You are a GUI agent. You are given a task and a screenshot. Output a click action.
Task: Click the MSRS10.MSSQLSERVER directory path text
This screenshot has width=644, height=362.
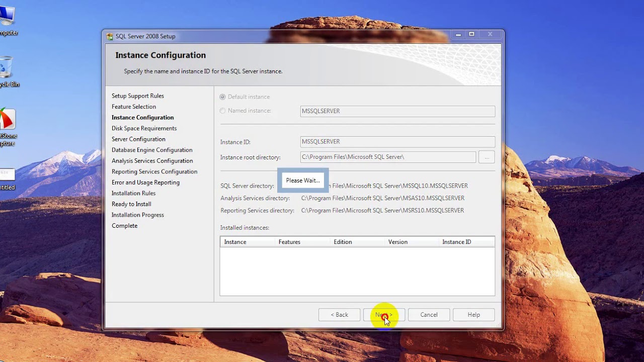coord(383,211)
